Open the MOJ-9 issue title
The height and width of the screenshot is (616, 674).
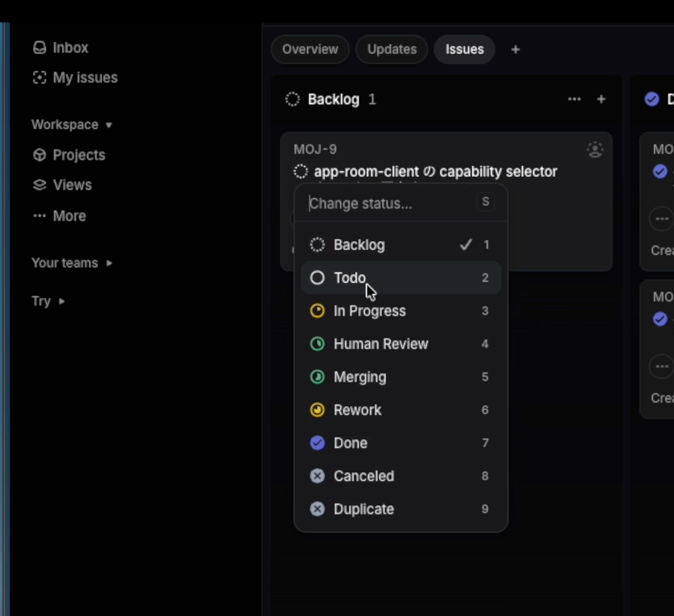(x=435, y=172)
